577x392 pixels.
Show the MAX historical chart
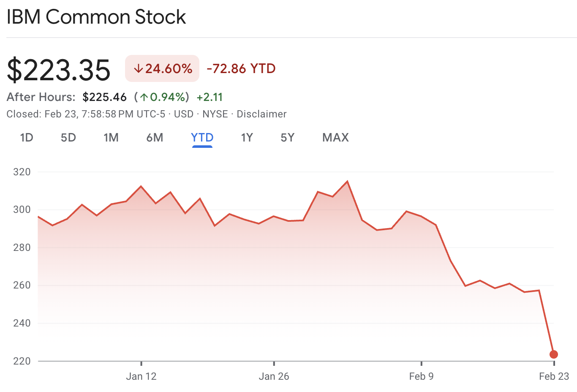coord(335,137)
